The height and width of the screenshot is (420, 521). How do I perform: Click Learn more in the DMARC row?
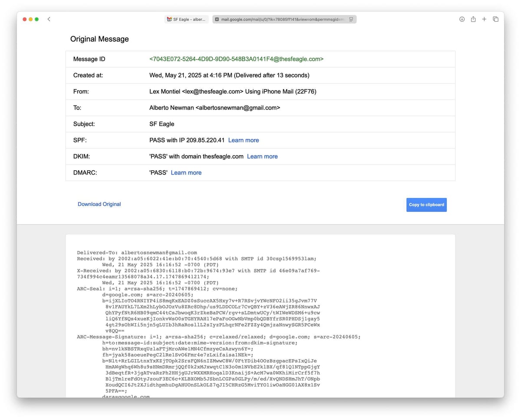186,172
